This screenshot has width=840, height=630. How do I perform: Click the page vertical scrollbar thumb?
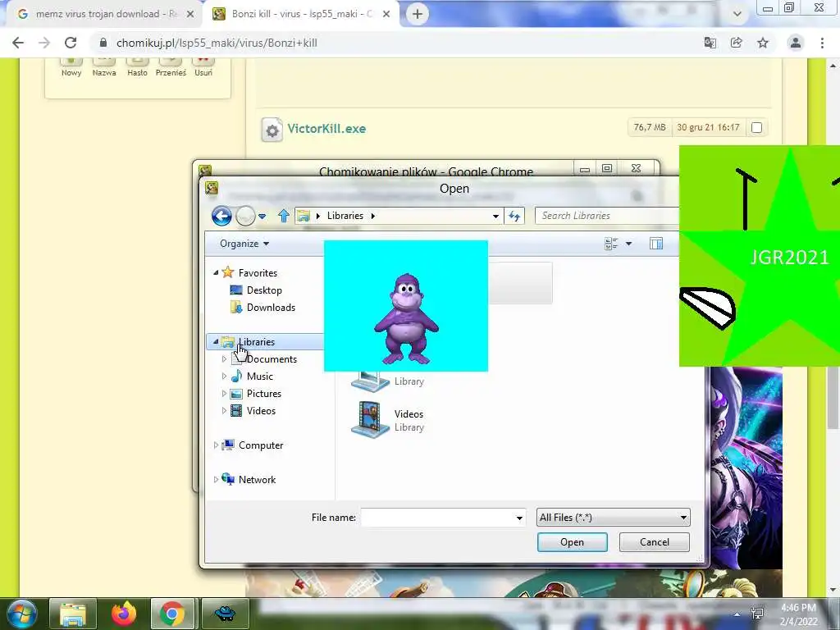pos(832,398)
